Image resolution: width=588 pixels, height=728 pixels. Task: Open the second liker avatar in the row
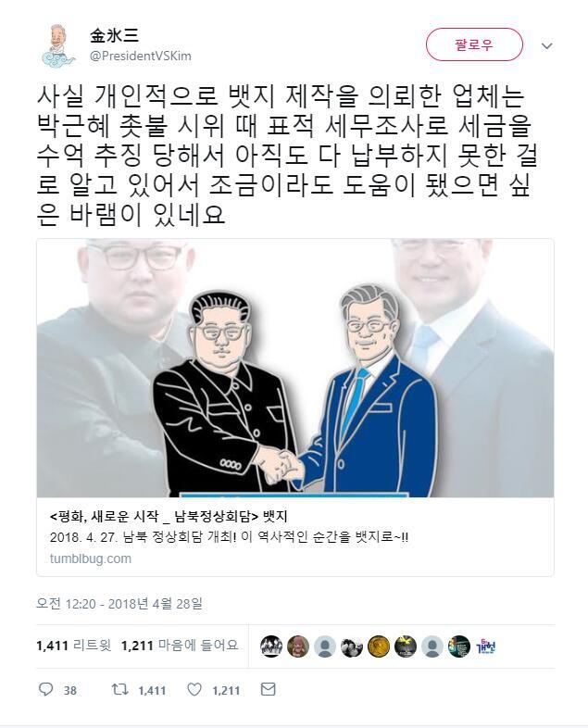coord(298,646)
